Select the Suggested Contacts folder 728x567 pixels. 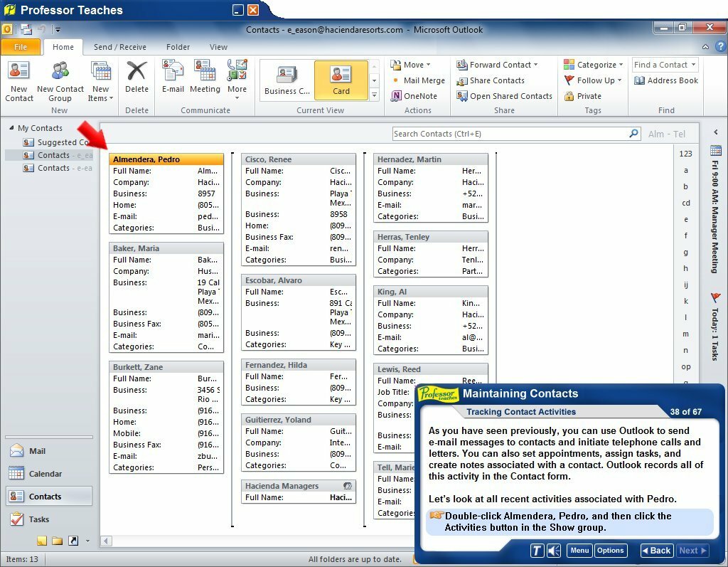point(58,142)
